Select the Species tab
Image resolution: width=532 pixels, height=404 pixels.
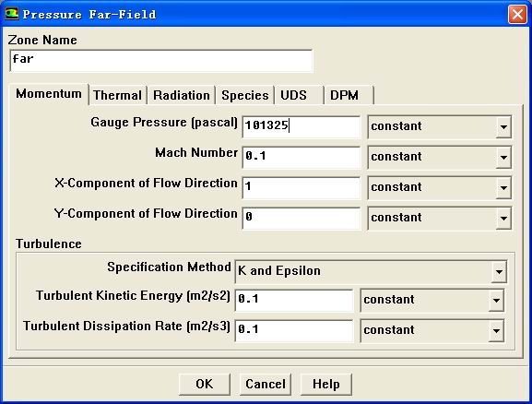(x=244, y=95)
